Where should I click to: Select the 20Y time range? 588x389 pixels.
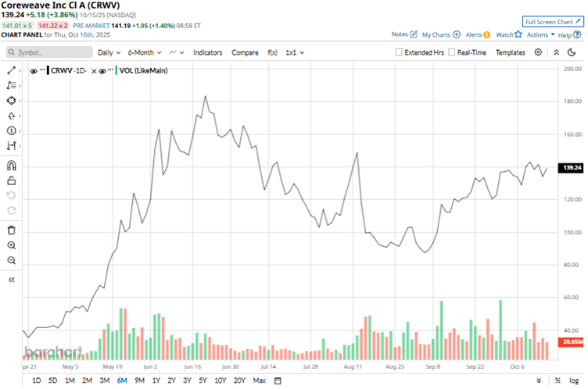click(x=239, y=380)
